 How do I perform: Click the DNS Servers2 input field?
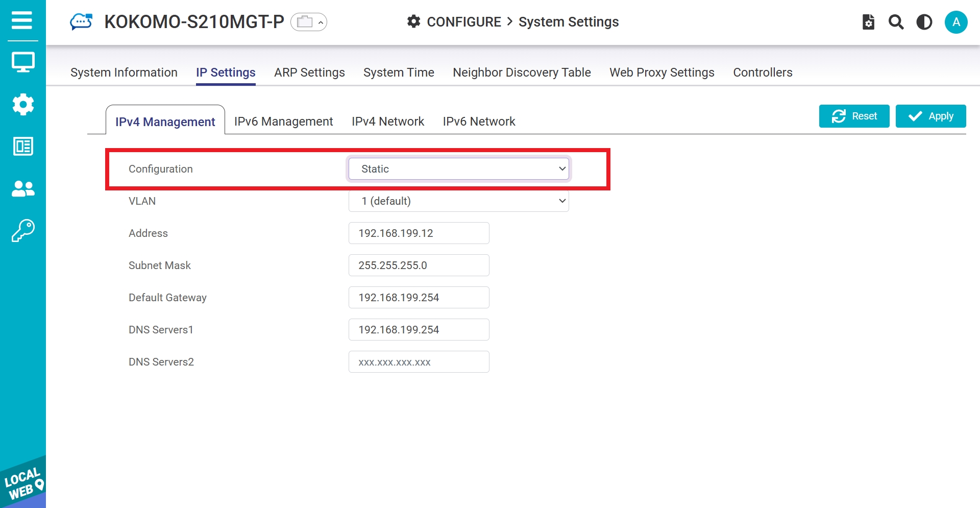419,362
